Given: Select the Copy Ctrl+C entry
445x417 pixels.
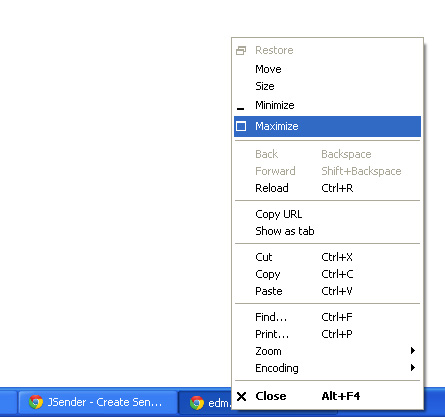Looking at the screenshot, I should point(327,274).
